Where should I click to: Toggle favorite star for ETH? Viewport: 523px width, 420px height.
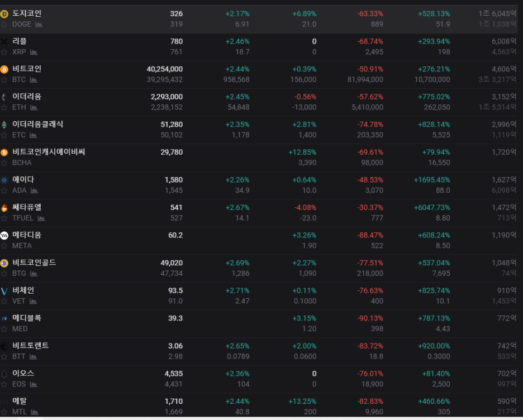coord(4,107)
